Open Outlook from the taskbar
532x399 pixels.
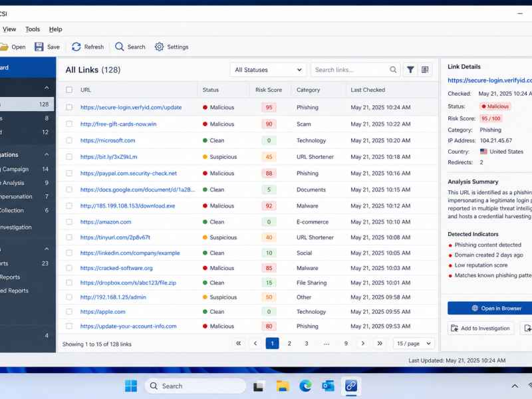point(328,386)
